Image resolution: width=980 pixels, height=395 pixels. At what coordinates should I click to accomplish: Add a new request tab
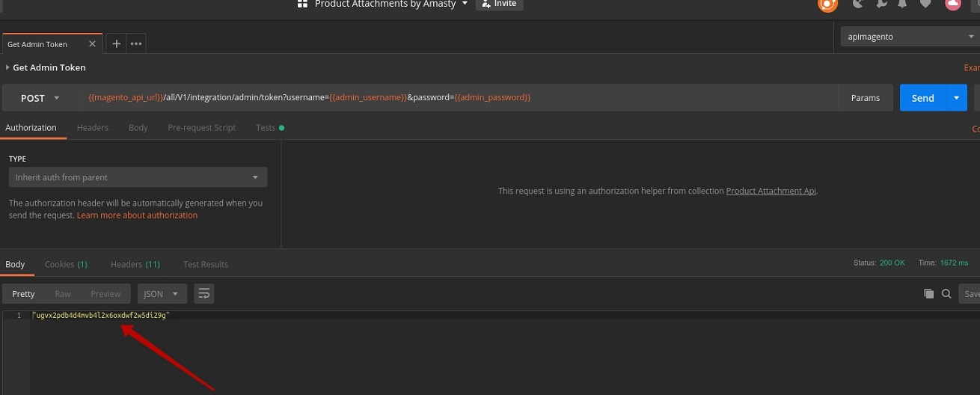tap(116, 44)
